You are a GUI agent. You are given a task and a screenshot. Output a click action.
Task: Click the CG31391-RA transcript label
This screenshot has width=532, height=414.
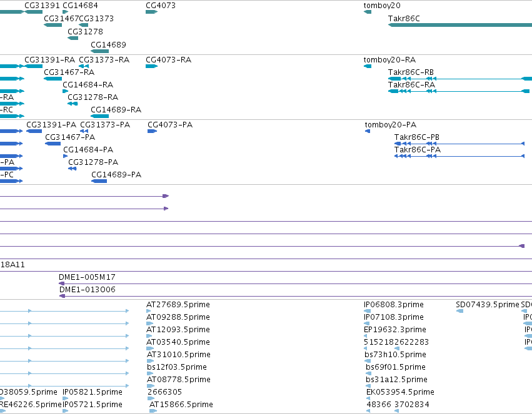[49, 59]
